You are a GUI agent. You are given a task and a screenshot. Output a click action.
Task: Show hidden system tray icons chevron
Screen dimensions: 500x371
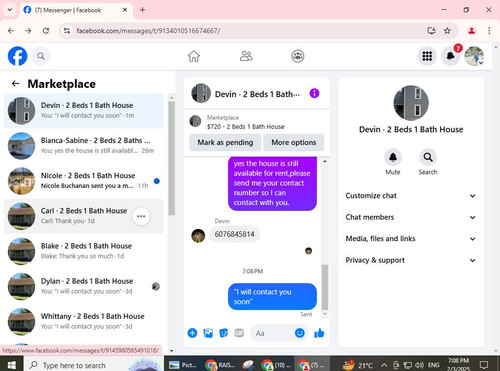pyautogui.click(x=384, y=365)
